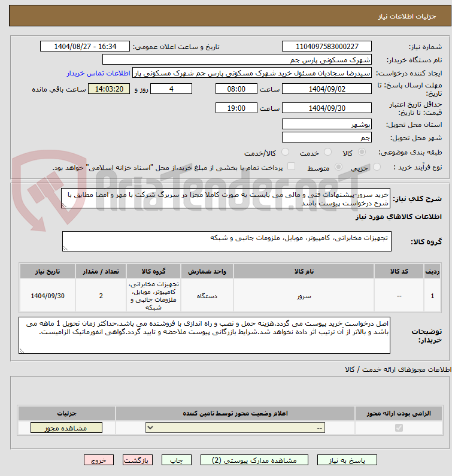Toggle اسناد خزانه اسلامی payment checkbox
Screen dimensions: 452x476
[291, 166]
